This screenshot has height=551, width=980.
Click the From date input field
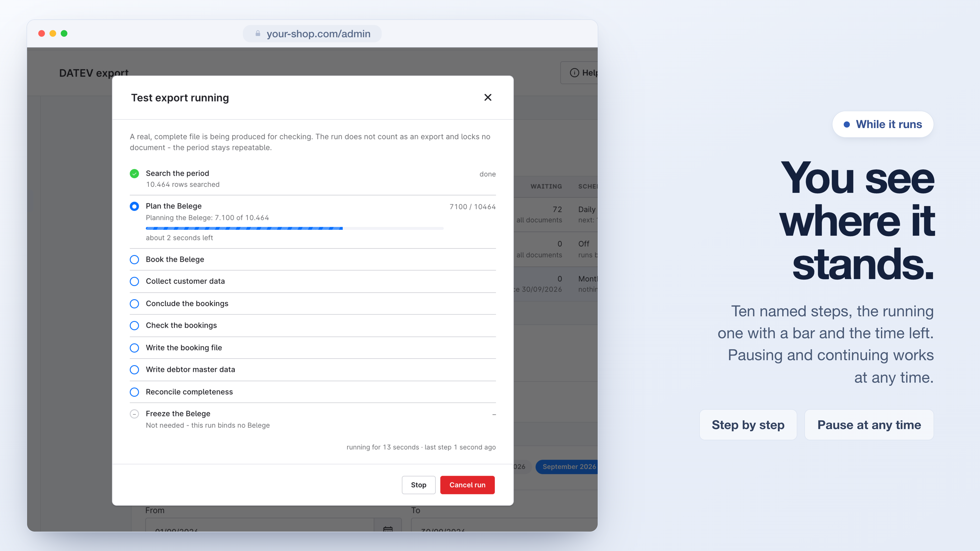point(260,525)
